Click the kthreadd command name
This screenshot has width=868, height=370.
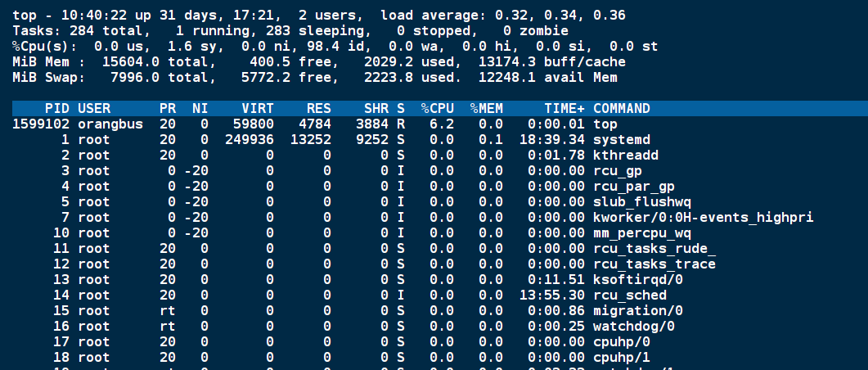[626, 156]
